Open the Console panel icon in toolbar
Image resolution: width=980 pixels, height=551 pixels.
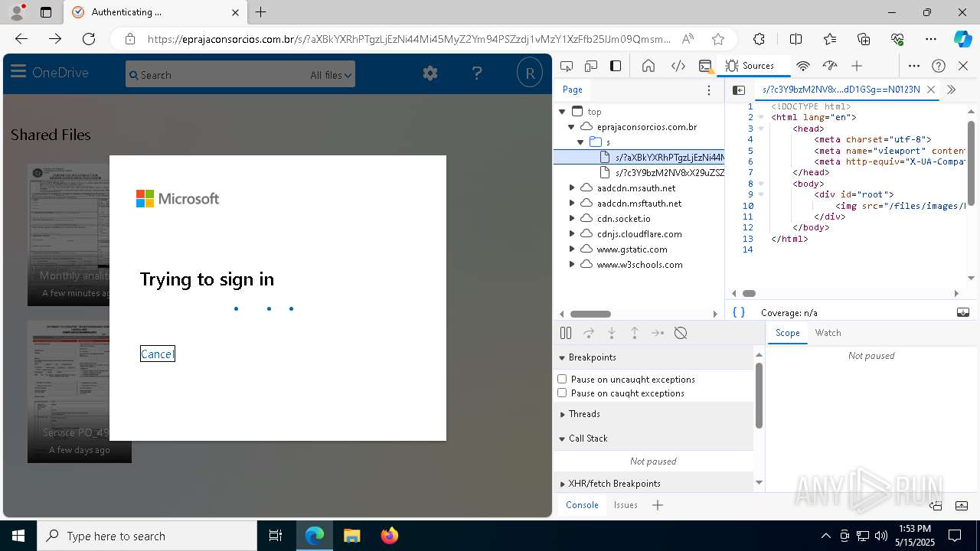tap(706, 66)
